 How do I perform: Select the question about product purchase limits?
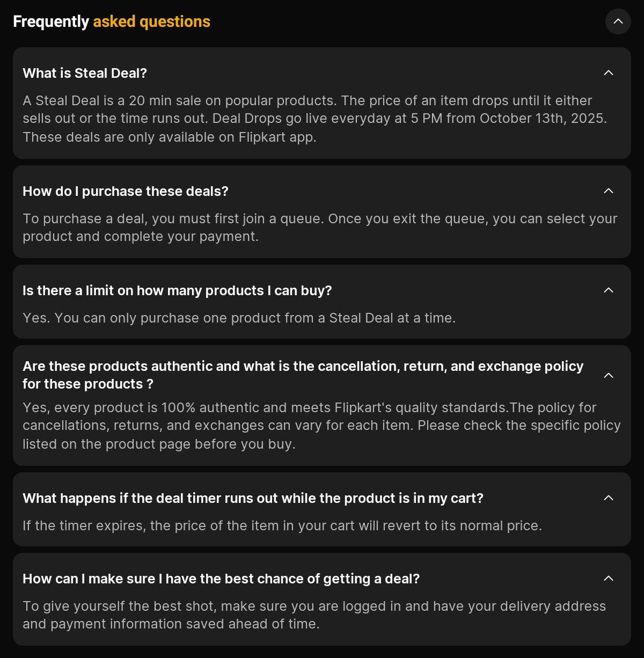(x=177, y=290)
